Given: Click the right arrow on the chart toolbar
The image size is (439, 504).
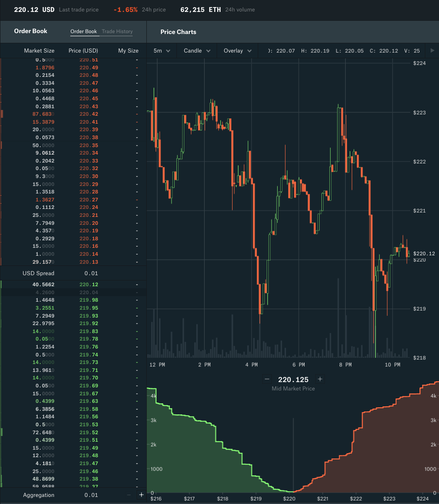Looking at the screenshot, I should click(432, 50).
